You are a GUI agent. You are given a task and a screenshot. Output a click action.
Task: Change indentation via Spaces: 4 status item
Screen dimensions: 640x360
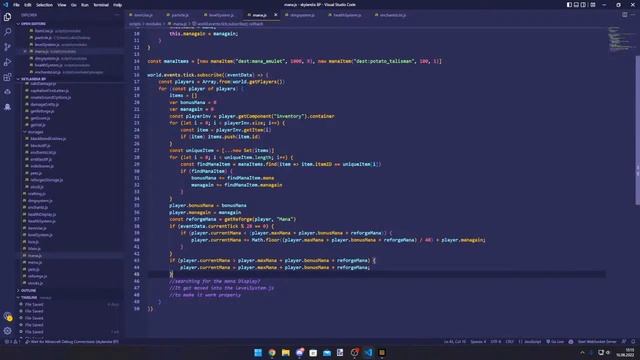point(478,342)
